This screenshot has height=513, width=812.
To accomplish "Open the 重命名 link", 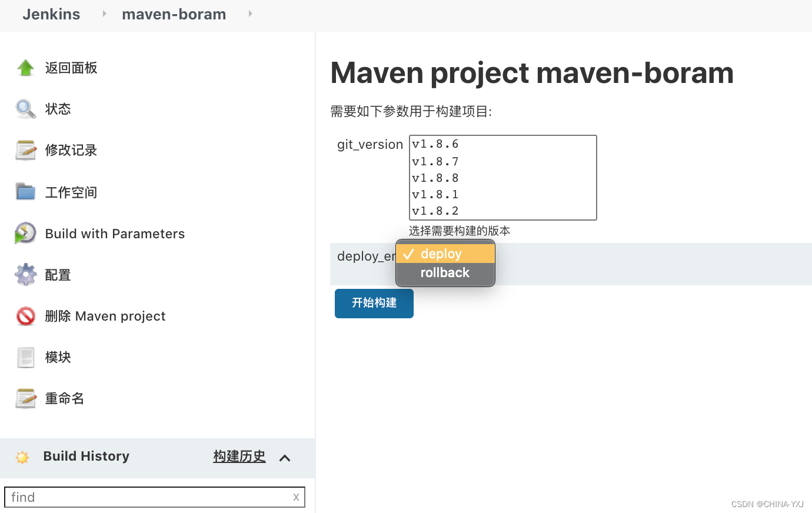I will point(65,398).
